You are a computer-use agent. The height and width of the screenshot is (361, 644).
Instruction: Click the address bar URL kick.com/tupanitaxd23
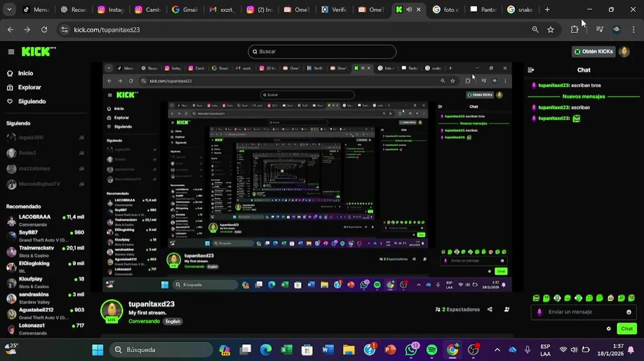(x=107, y=30)
